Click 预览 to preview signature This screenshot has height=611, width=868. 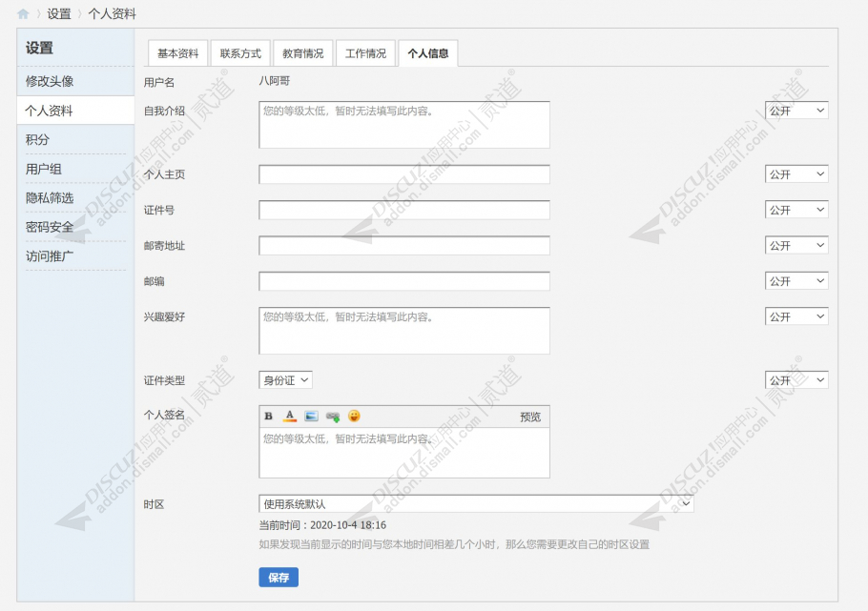(x=529, y=417)
